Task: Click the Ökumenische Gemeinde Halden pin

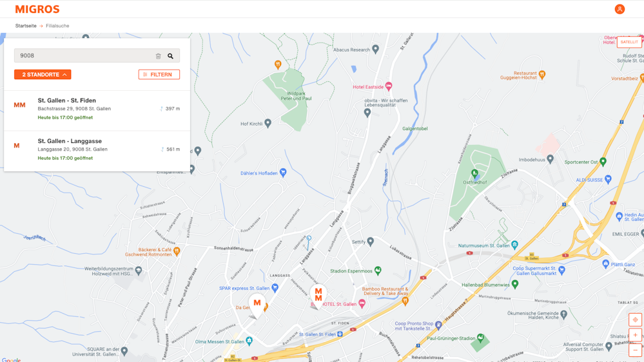Action: [x=564, y=314]
